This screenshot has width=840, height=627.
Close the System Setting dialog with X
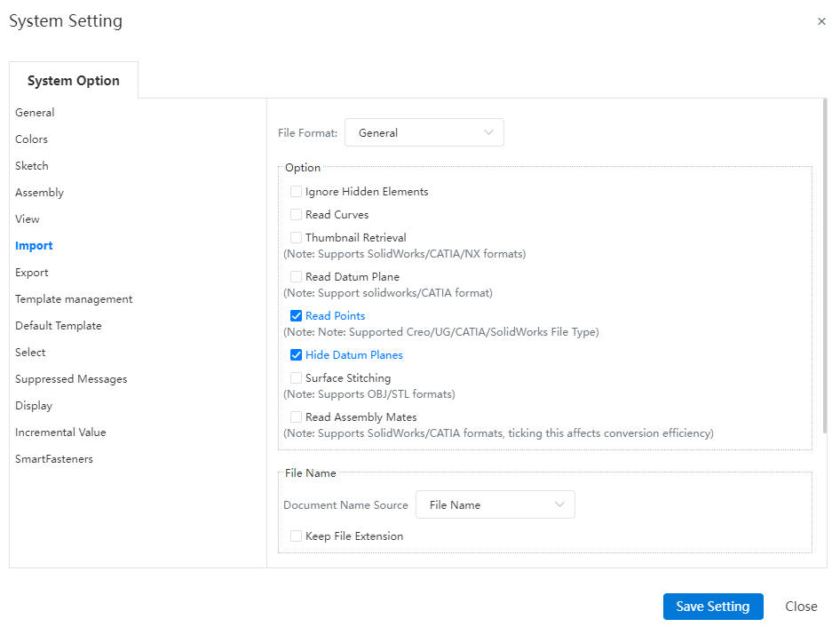[x=821, y=21]
